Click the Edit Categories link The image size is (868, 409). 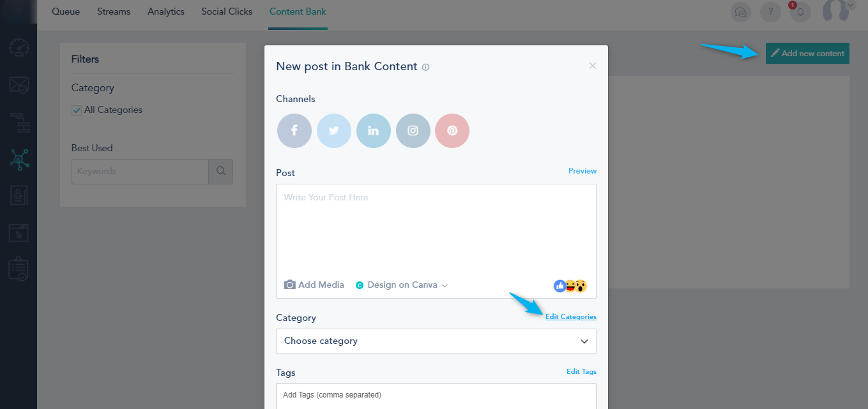coord(570,317)
